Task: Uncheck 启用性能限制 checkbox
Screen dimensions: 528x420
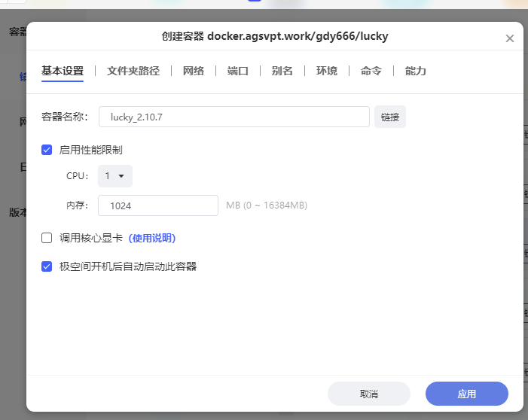Action: (x=47, y=150)
